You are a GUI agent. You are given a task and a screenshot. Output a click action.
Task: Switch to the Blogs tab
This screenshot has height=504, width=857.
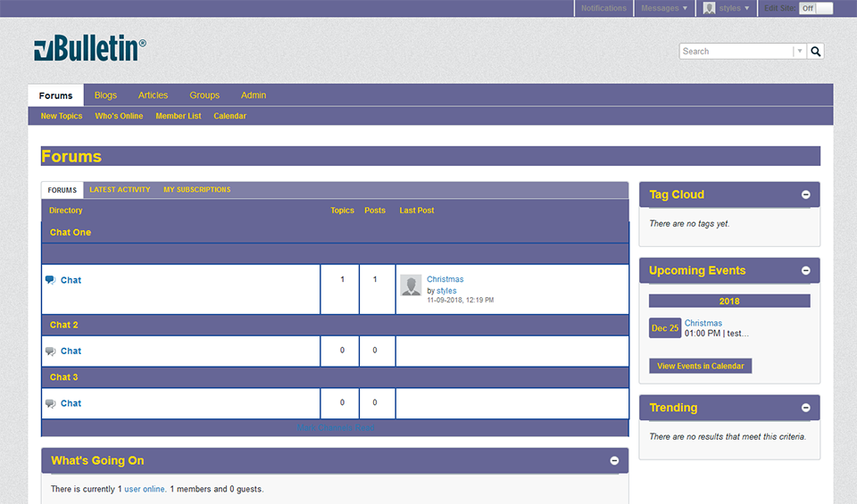point(105,95)
